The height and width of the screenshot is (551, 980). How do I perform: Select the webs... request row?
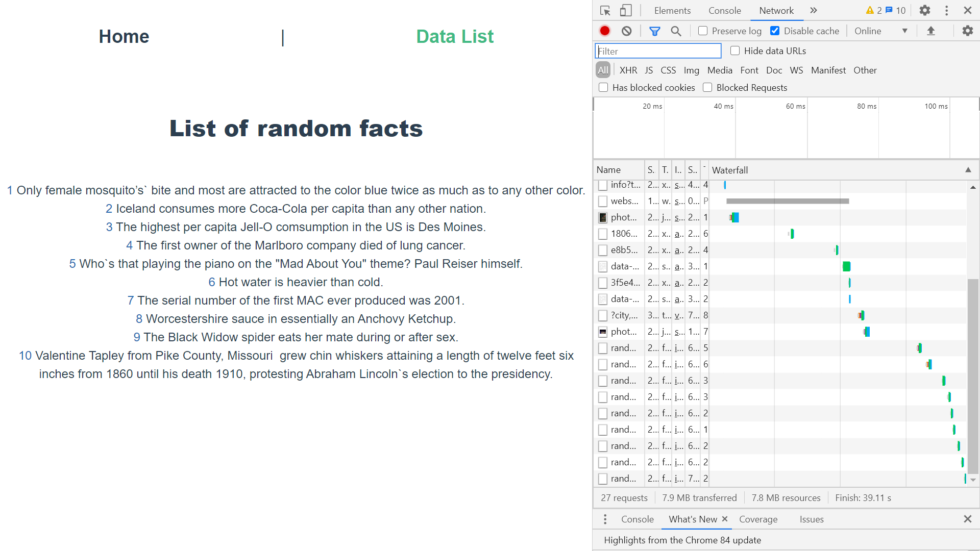[780, 201]
